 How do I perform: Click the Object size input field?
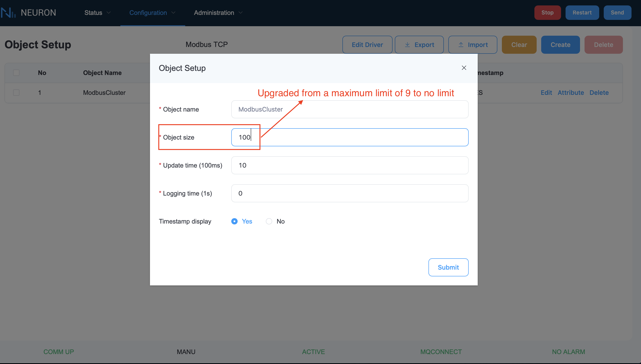[x=350, y=137]
